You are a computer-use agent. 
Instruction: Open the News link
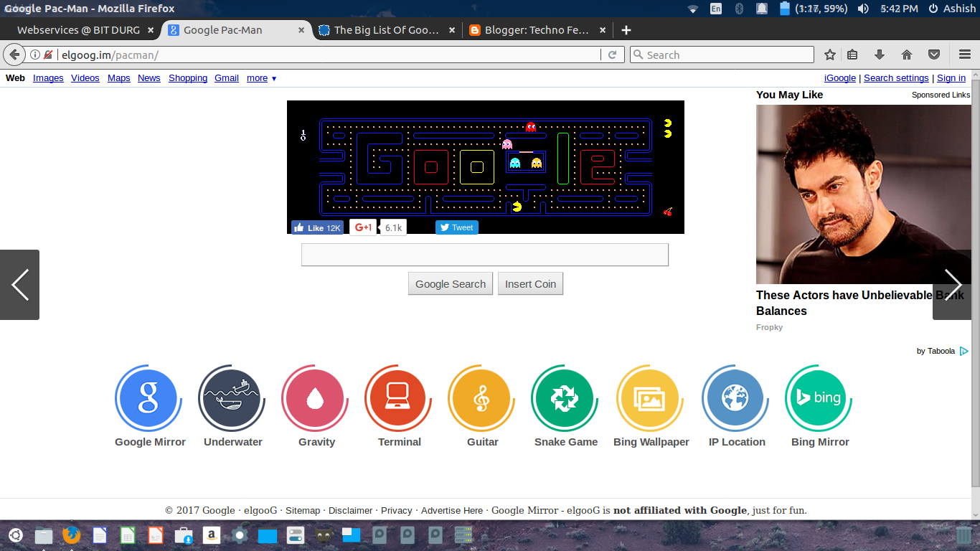(149, 78)
